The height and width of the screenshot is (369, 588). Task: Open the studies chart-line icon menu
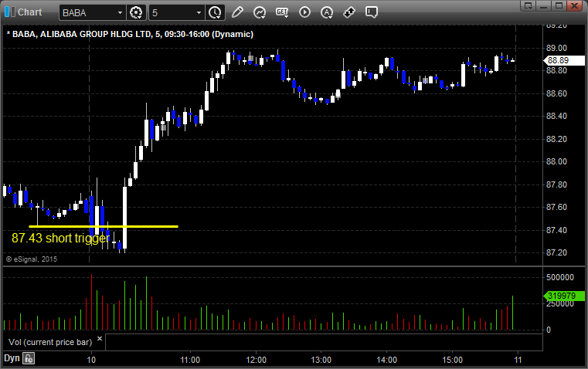point(260,12)
